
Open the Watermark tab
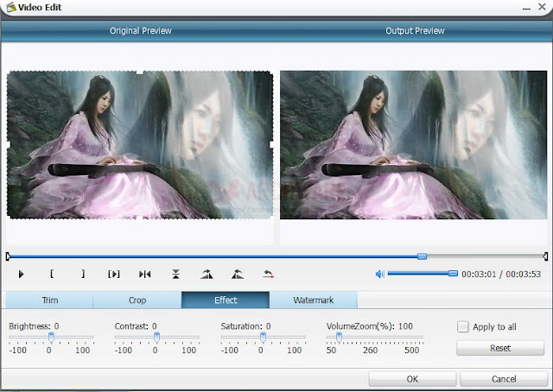tap(313, 300)
